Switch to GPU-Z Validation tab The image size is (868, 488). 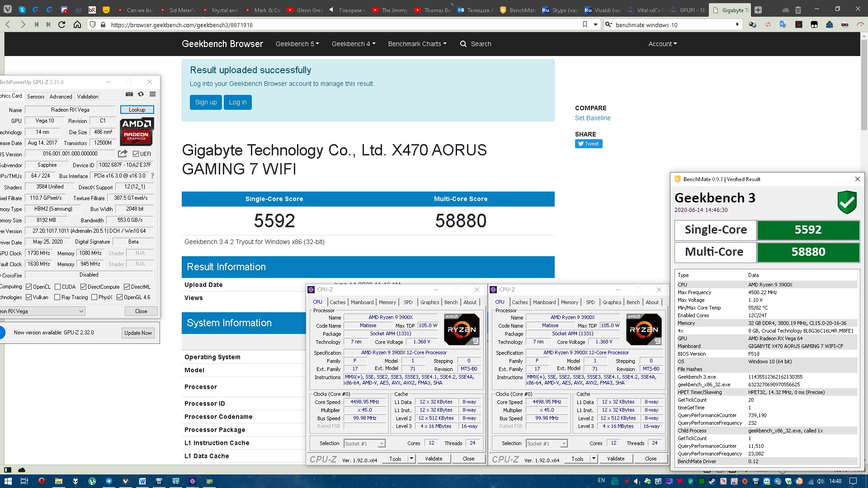[88, 96]
